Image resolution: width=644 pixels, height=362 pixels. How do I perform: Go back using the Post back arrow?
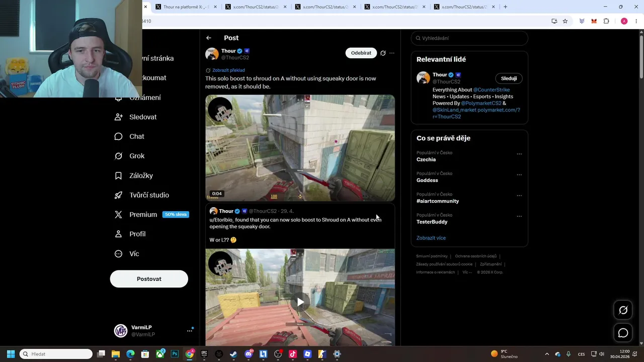pyautogui.click(x=209, y=38)
